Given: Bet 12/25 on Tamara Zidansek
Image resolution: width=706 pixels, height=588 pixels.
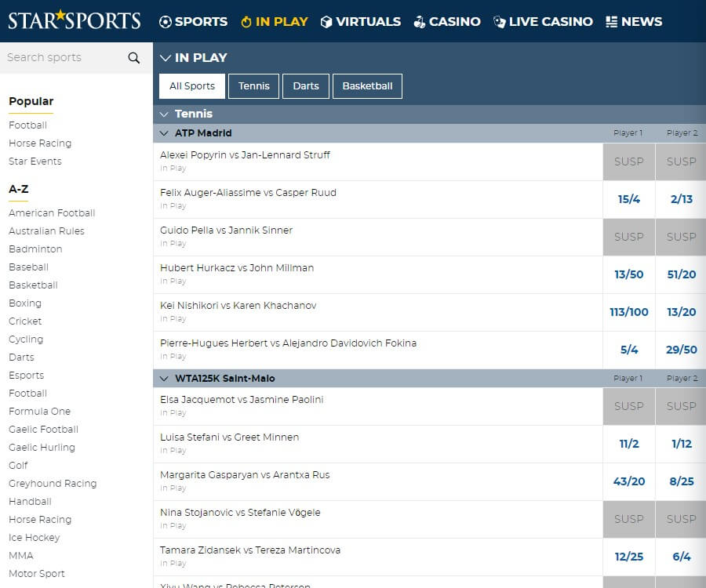Looking at the screenshot, I should [629, 557].
